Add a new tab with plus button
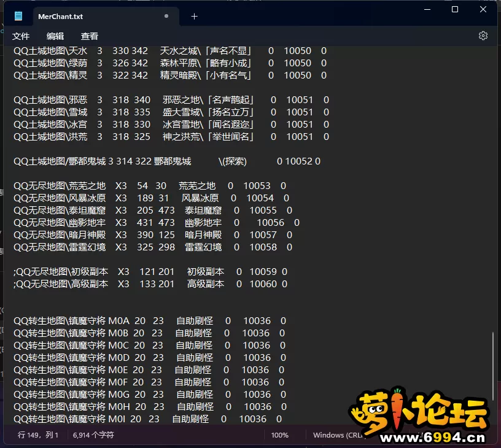 194,17
